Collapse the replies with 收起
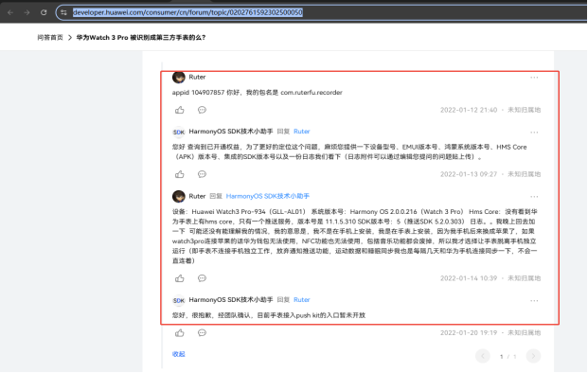Image resolution: width=588 pixels, height=373 pixels. (179, 354)
